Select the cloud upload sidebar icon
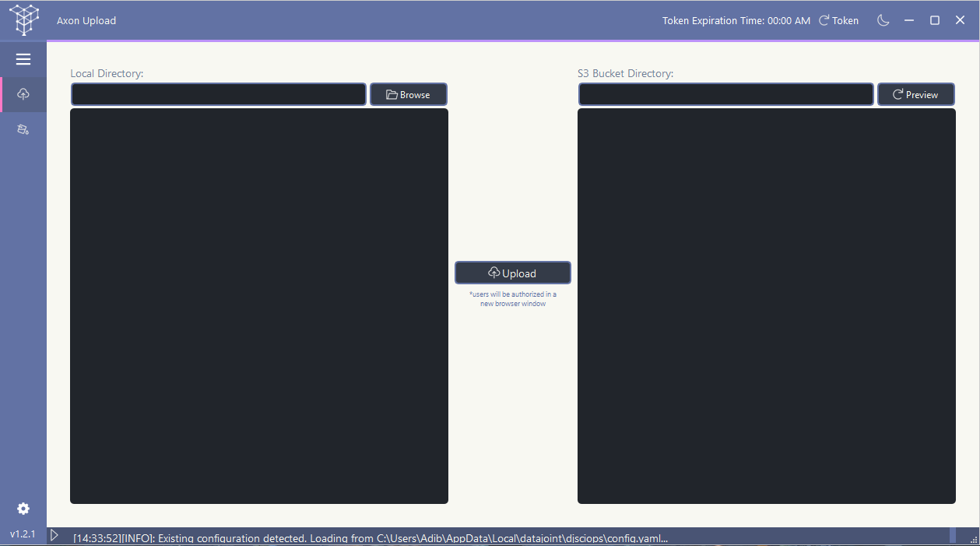Image resolution: width=980 pixels, height=546 pixels. coord(23,94)
